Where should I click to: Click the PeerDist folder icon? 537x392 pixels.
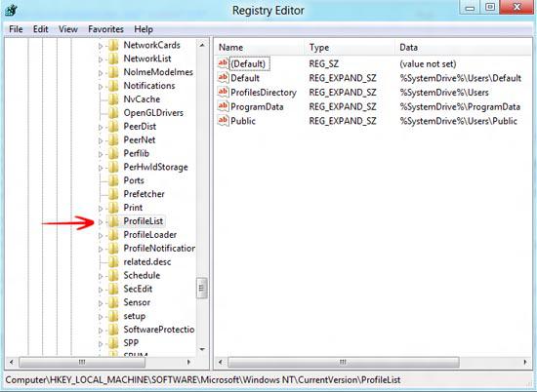(x=113, y=127)
